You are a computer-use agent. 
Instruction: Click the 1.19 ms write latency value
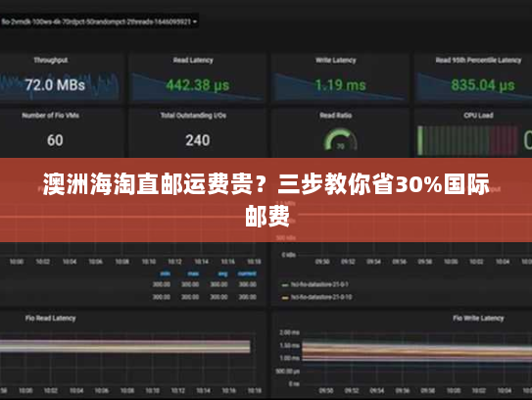tap(340, 84)
